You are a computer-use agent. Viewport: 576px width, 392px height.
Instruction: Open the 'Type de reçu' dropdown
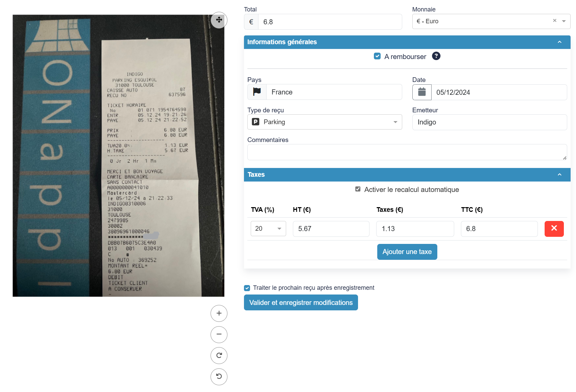pyautogui.click(x=395, y=122)
